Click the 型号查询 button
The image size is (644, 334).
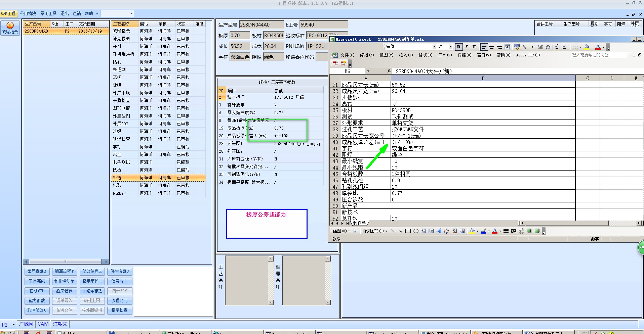tap(37, 272)
